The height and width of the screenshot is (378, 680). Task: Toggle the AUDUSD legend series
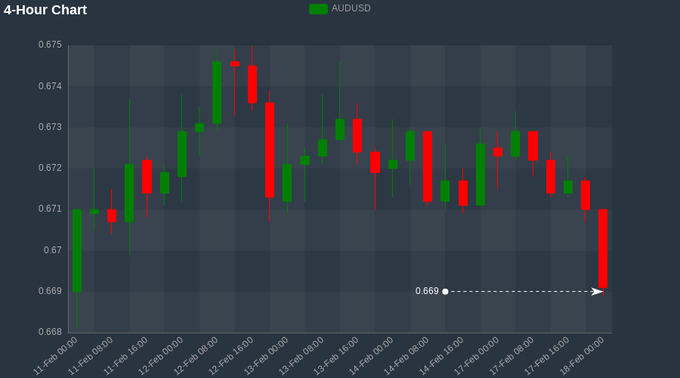(340, 9)
